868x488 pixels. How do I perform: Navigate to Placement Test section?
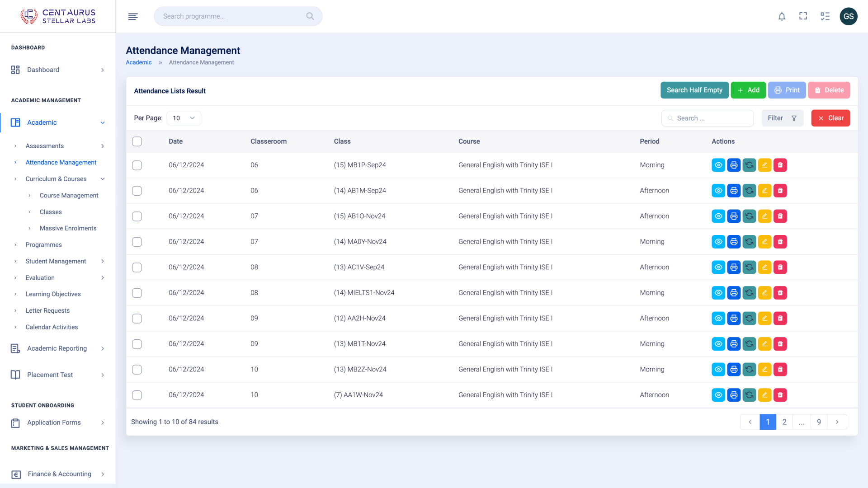click(50, 375)
